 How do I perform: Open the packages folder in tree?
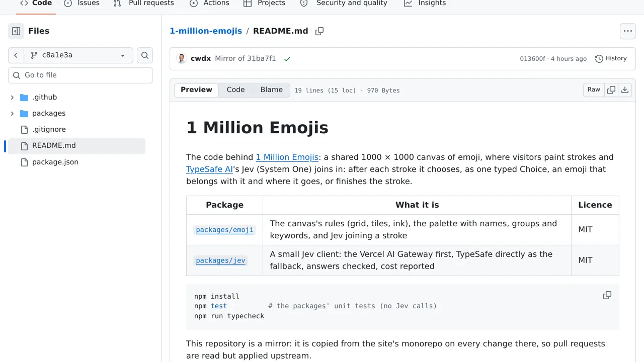tap(49, 114)
